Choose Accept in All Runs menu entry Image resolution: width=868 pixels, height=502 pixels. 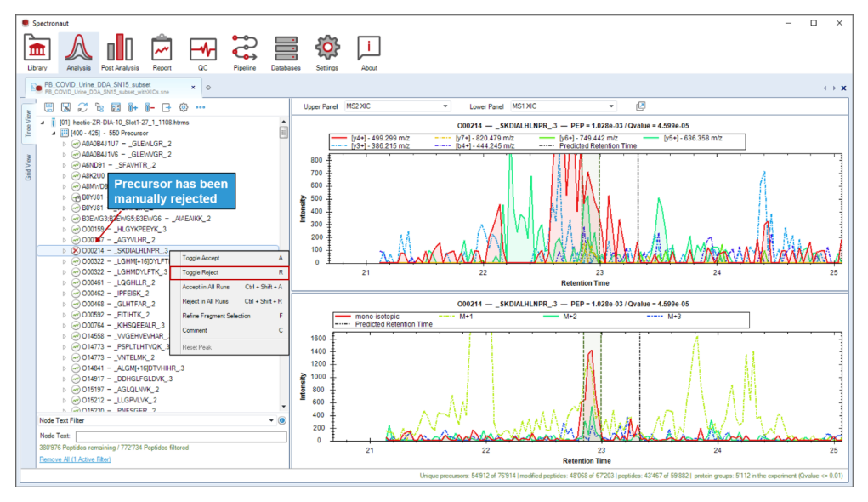pos(229,287)
